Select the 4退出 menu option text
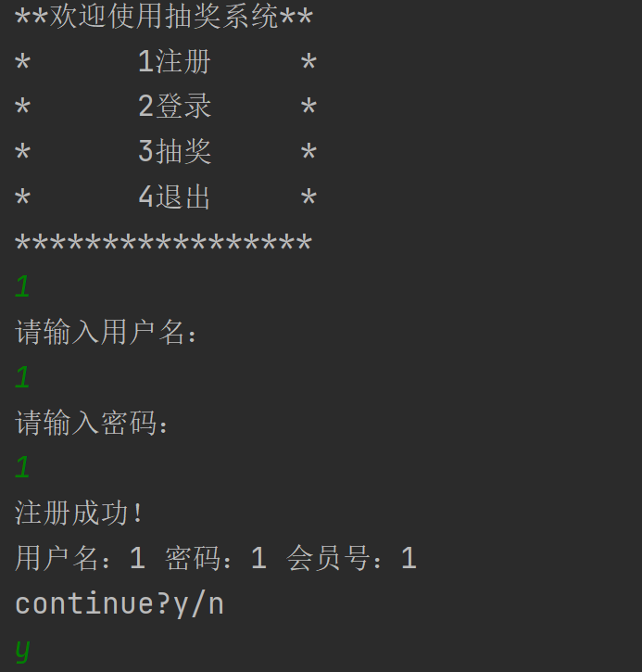Viewport: 642px width, 672px height. click(175, 197)
